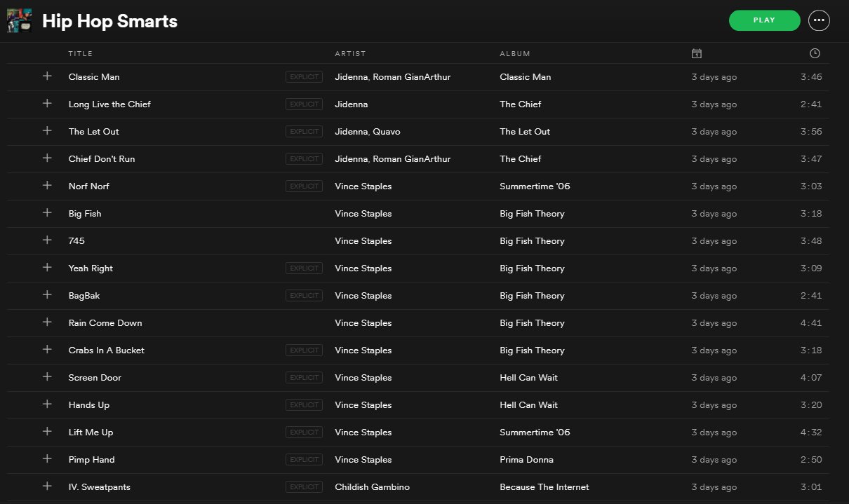Sort by the calendar date-added icon
The height and width of the screenshot is (504, 849).
697,53
